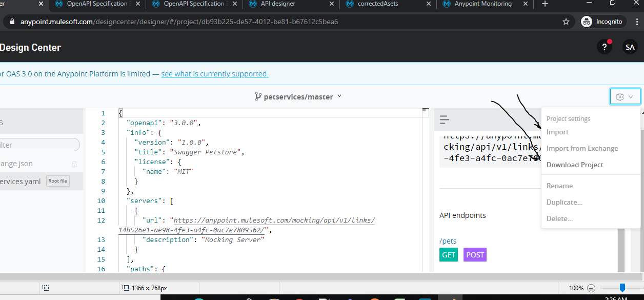Viewport: 644px width, 300px height.
Task: Click the Incognito profile icon
Action: point(587,22)
